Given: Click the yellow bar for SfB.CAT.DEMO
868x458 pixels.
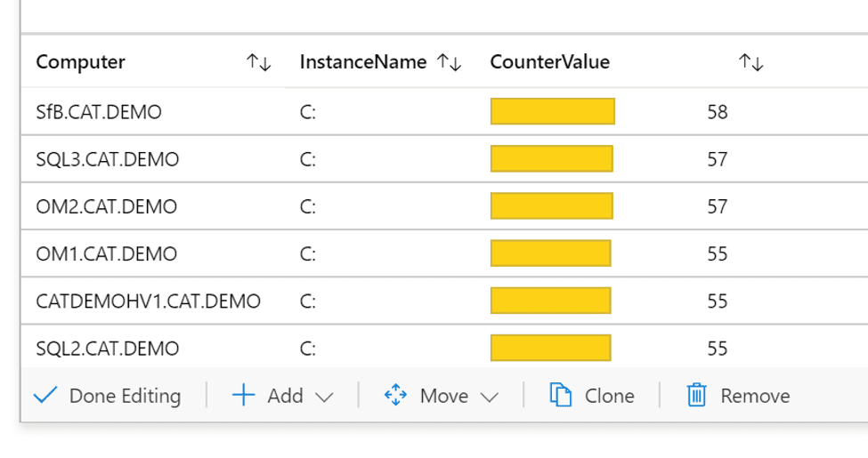Looking at the screenshot, I should point(552,112).
